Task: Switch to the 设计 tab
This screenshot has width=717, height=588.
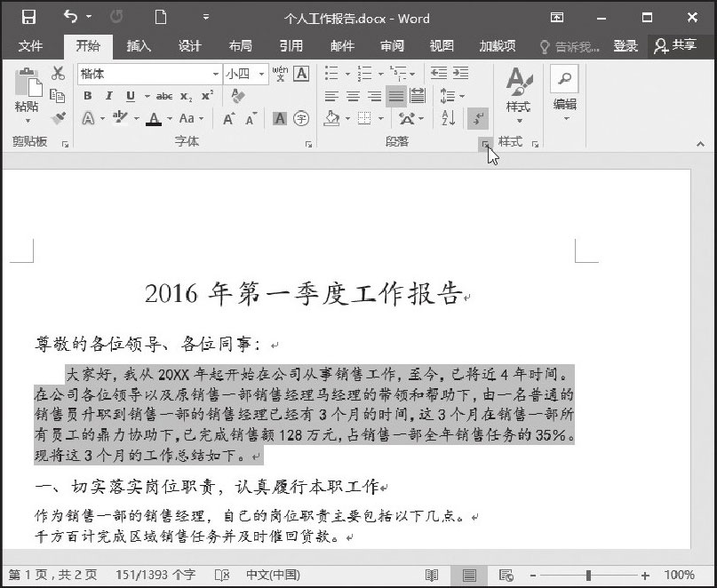Action: 190,45
